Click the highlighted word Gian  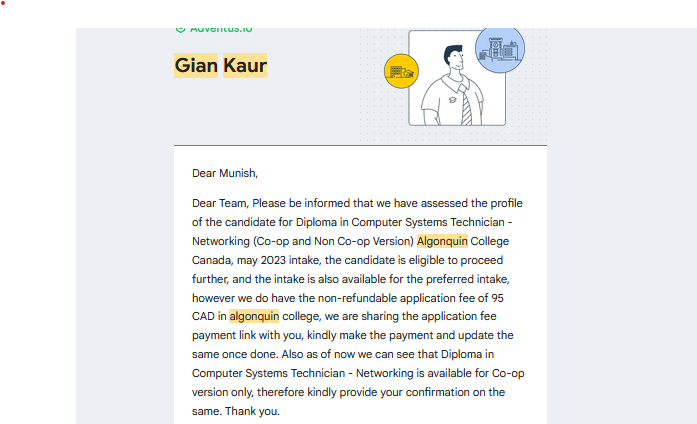point(196,65)
